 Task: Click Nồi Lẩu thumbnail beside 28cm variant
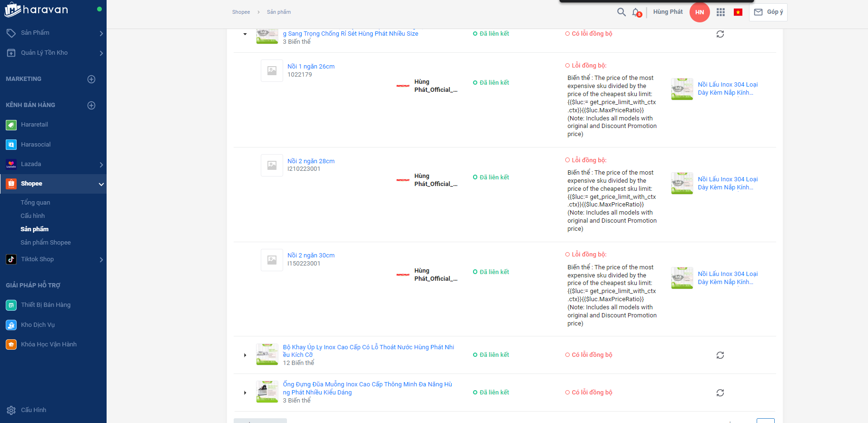click(682, 183)
